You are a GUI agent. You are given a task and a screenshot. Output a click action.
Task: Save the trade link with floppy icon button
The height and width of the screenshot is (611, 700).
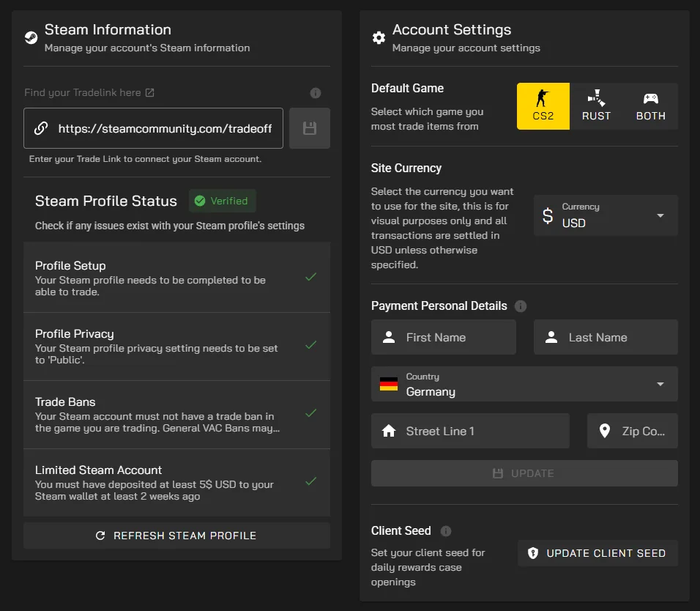[x=310, y=128]
